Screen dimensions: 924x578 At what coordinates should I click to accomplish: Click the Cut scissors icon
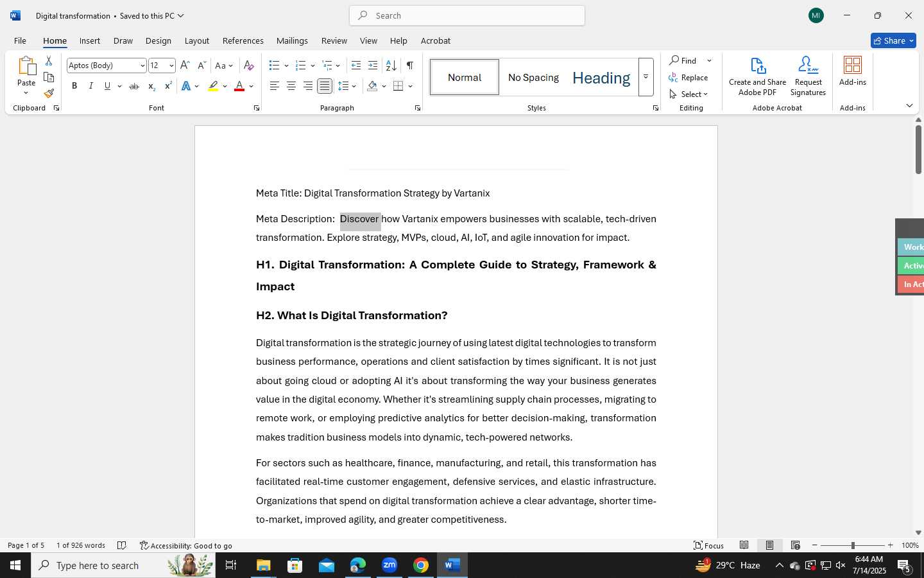(x=49, y=61)
